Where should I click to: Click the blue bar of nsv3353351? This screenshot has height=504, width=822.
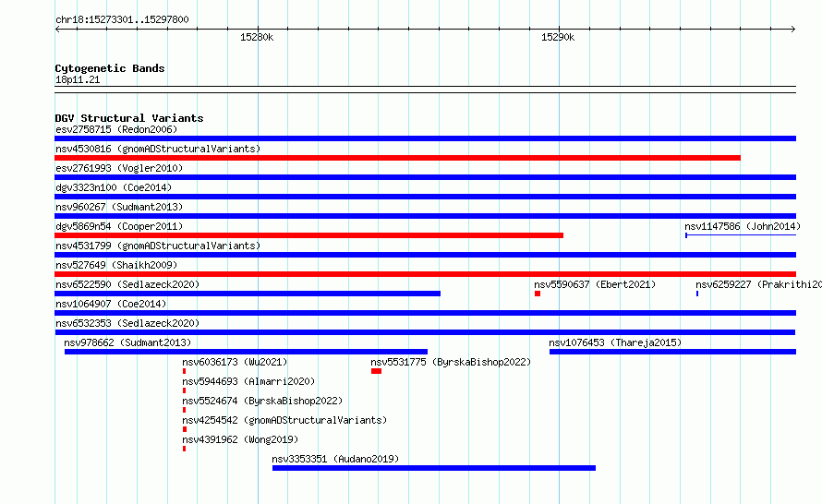tap(434, 468)
